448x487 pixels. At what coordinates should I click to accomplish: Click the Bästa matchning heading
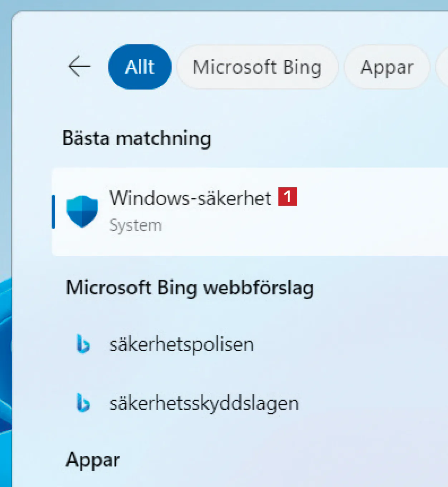point(137,139)
